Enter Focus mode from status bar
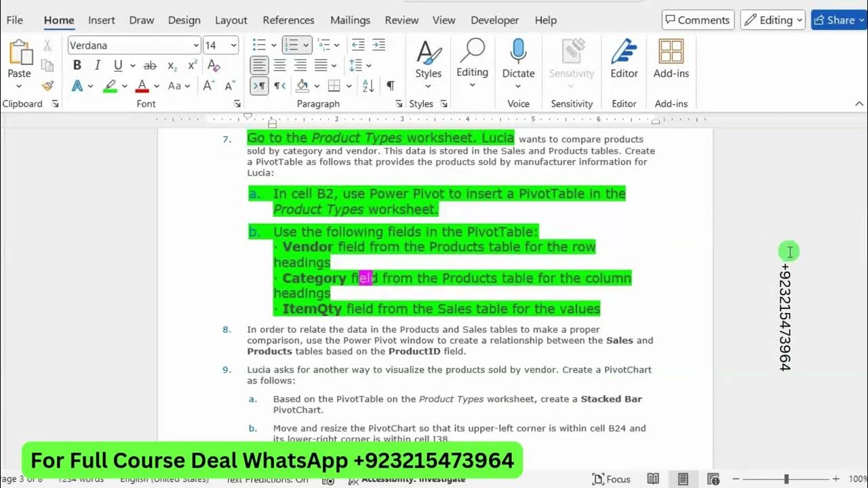 click(611, 479)
